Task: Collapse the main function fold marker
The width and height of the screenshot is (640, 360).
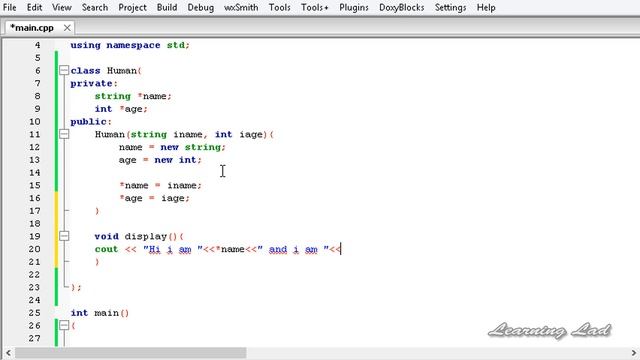Action: coord(64,325)
